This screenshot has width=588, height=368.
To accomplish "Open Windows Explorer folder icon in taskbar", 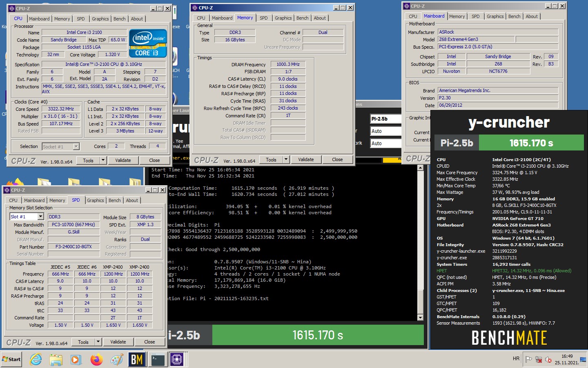I will tap(56, 359).
